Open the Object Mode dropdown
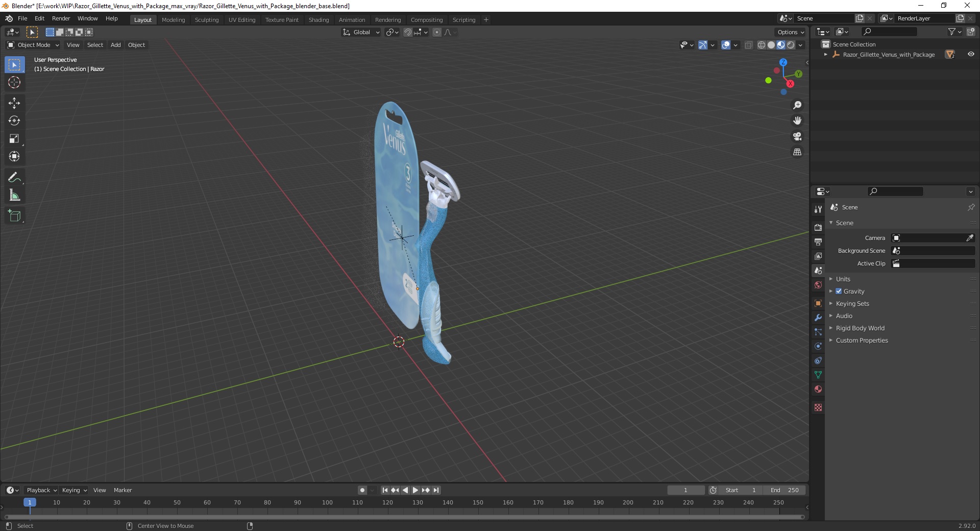This screenshot has height=531, width=980. pos(33,45)
